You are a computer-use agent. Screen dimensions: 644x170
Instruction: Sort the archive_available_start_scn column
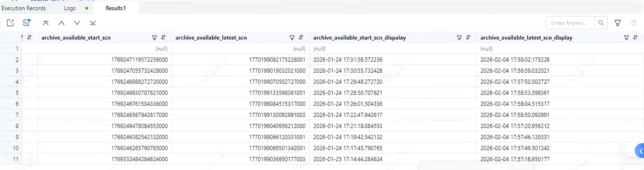[163, 37]
